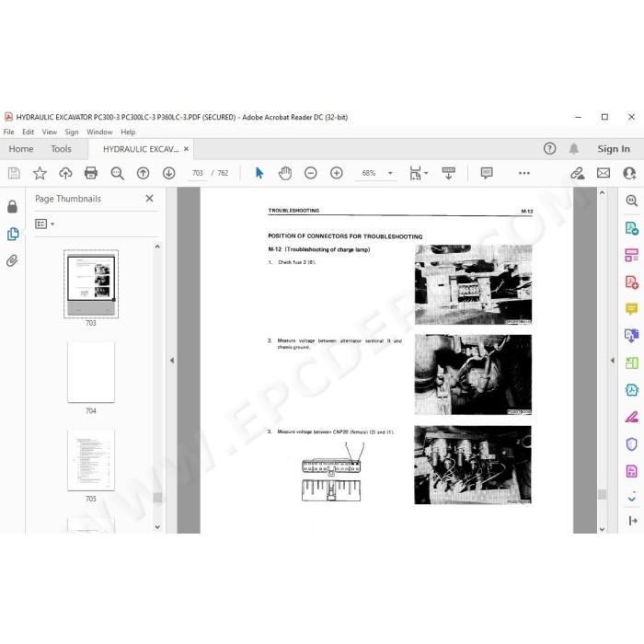Screen dimensions: 644x644
Task: Open the Sign menu
Action: coord(72,132)
